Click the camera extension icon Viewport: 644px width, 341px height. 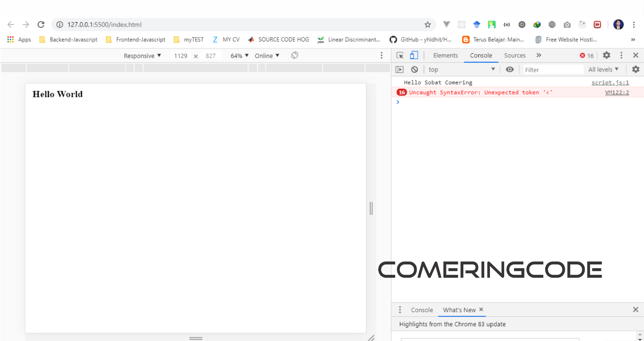pos(567,24)
